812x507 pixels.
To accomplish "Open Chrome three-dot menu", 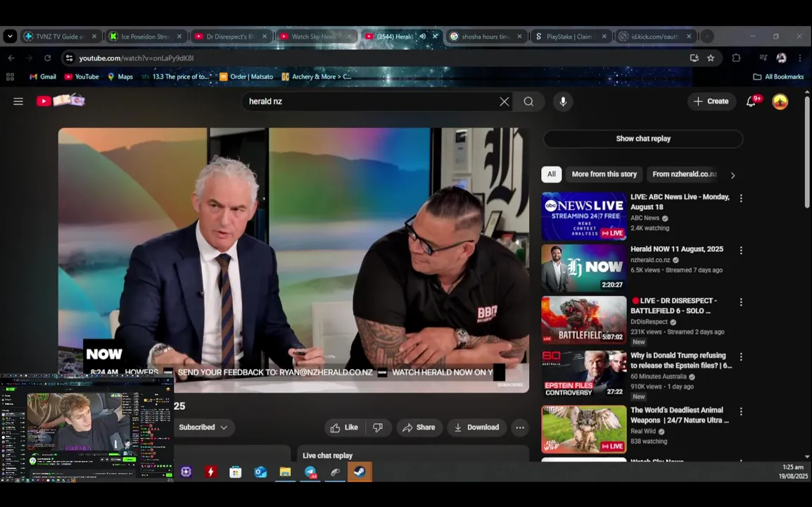I will pos(800,58).
